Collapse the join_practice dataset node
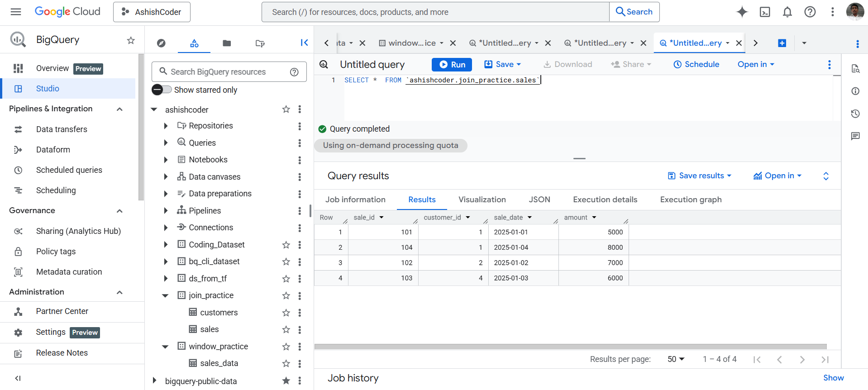Screen dimensions: 868x390 click(x=166, y=295)
